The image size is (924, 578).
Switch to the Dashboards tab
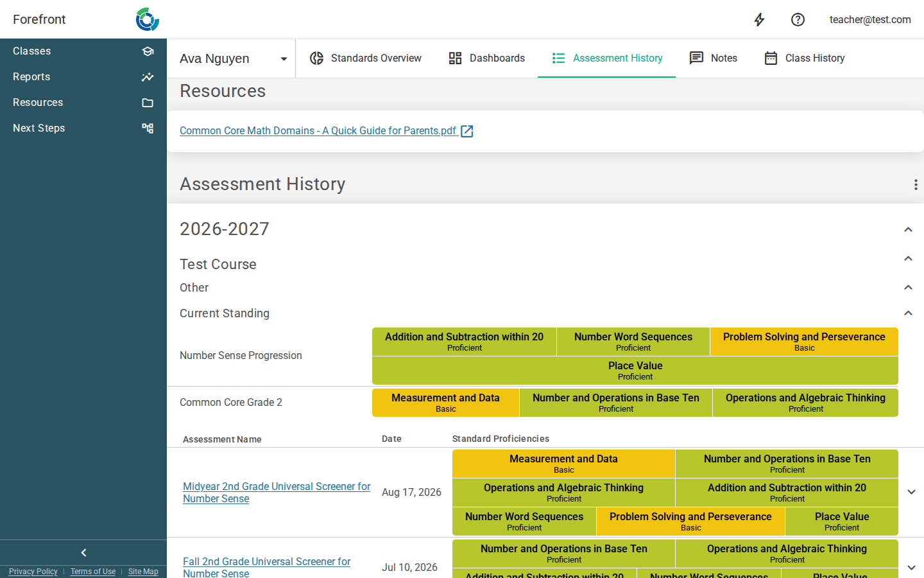[x=486, y=58]
